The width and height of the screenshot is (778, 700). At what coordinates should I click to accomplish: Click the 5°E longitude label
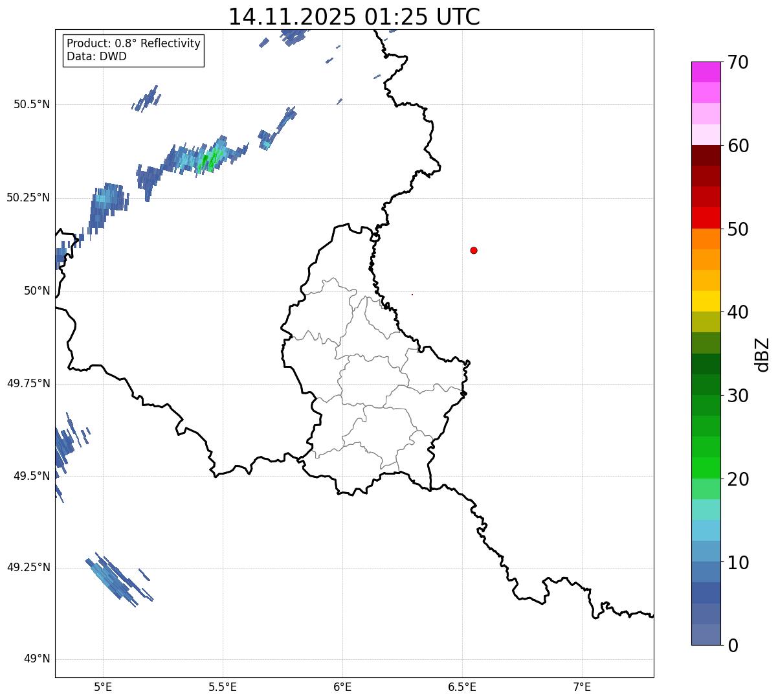tap(103, 687)
